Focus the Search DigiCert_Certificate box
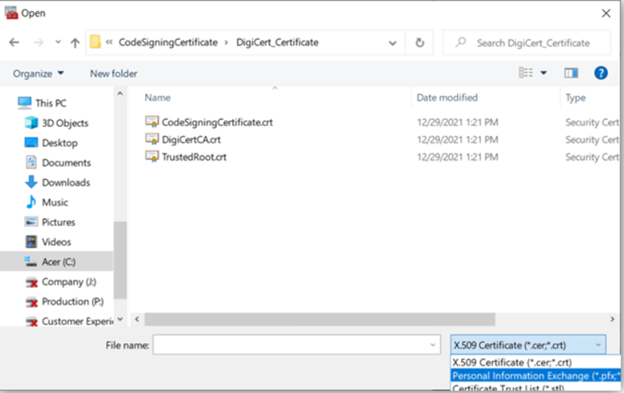 (x=526, y=43)
